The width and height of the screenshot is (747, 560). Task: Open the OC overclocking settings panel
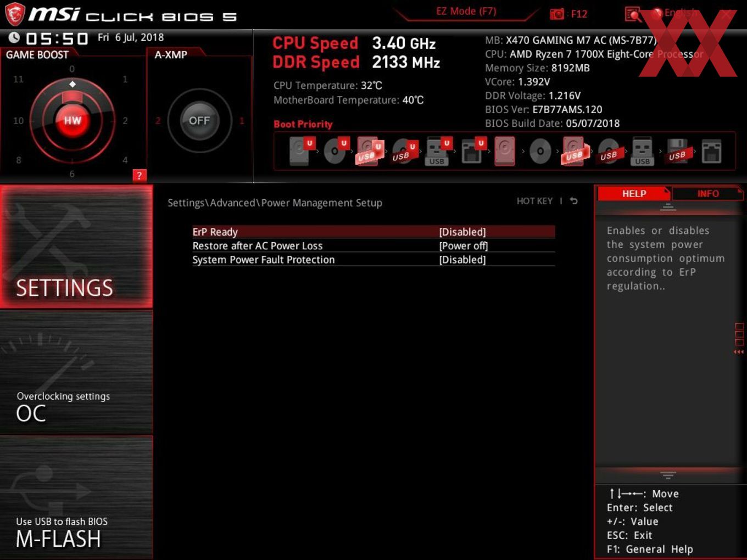coord(76,372)
